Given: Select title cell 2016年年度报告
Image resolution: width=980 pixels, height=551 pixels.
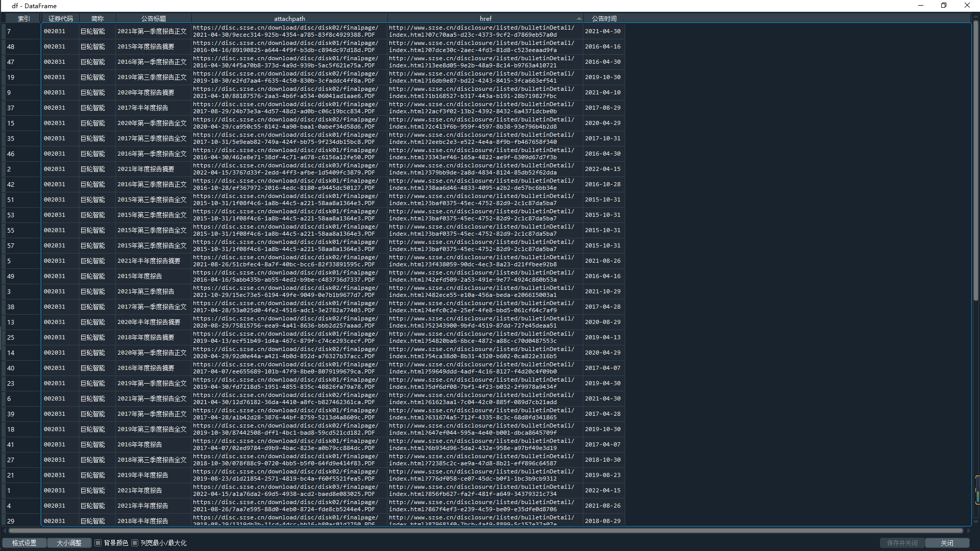Looking at the screenshot, I should 153,444.
